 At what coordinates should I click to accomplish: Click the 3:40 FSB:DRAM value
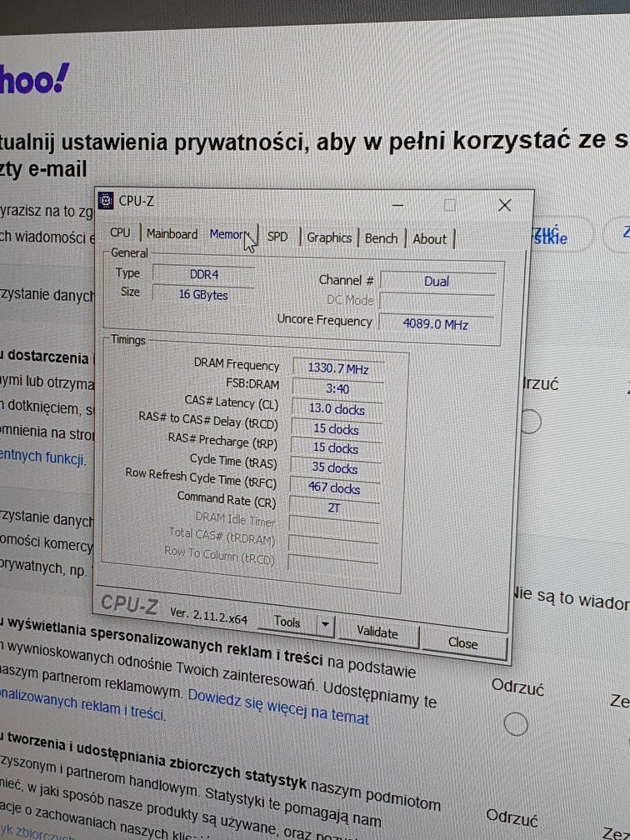[x=337, y=389]
